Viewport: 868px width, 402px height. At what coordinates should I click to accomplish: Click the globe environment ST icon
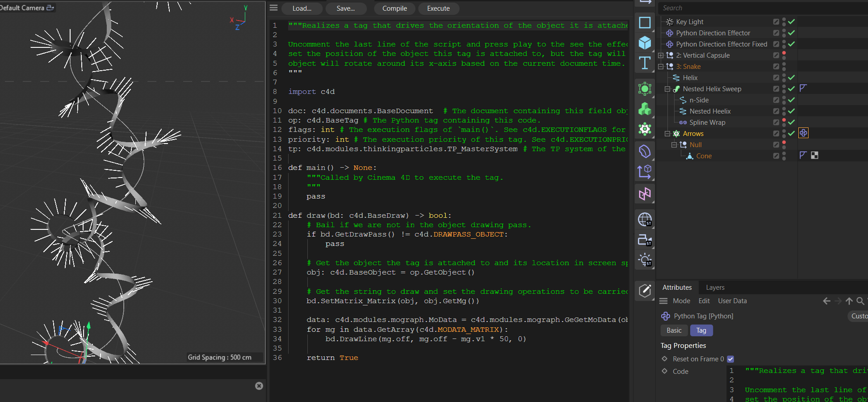tap(645, 219)
